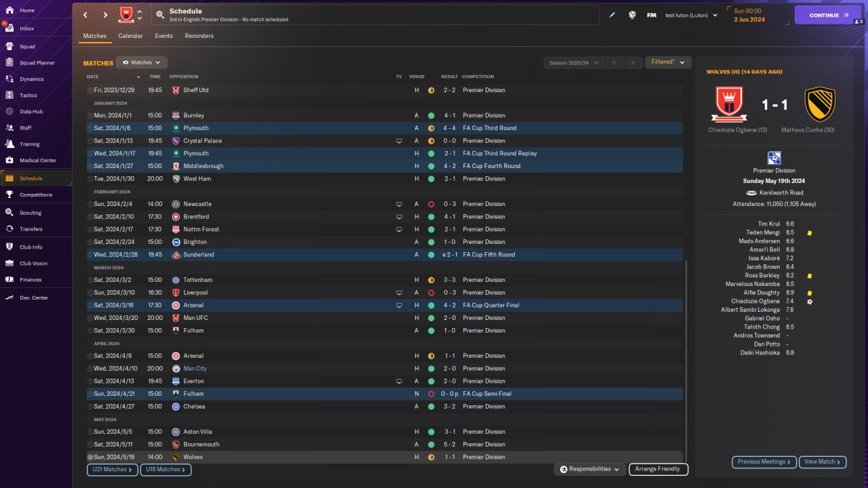Open the Filtered dropdown
The width and height of the screenshot is (868, 488).
[x=668, y=62]
